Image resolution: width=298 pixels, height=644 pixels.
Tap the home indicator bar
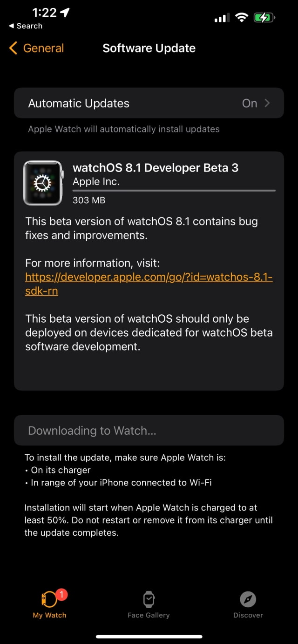149,636
